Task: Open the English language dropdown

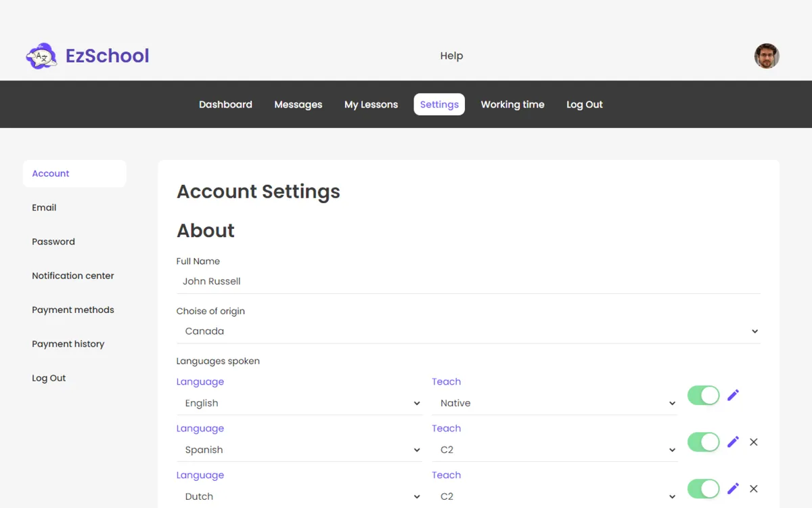Action: coord(299,403)
